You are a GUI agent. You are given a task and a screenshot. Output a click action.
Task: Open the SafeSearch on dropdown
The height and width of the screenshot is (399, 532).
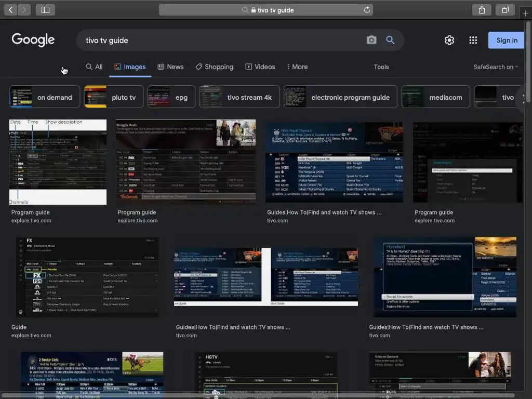coord(496,67)
